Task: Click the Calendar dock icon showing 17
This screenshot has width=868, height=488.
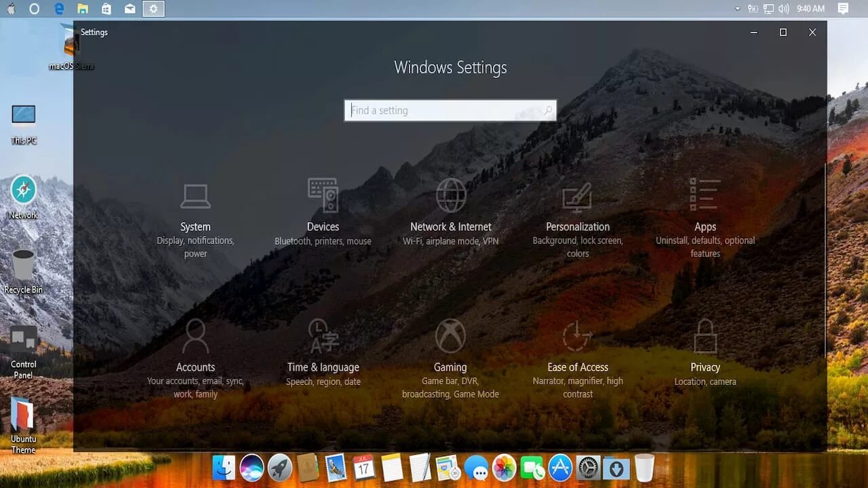Action: 364,468
